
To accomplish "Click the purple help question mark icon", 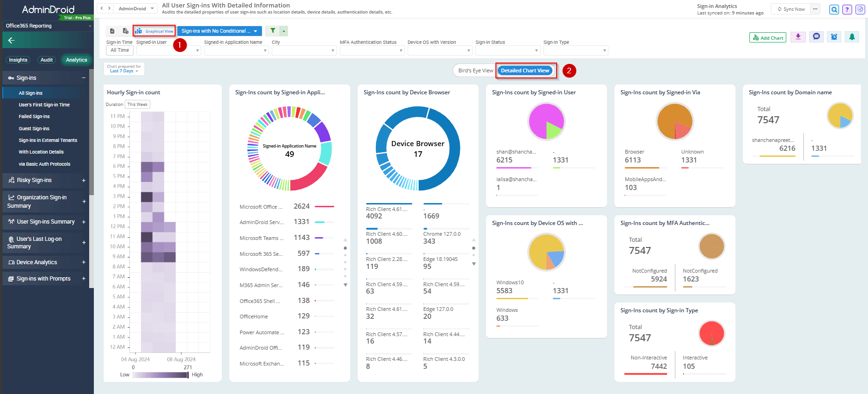I will click(847, 9).
